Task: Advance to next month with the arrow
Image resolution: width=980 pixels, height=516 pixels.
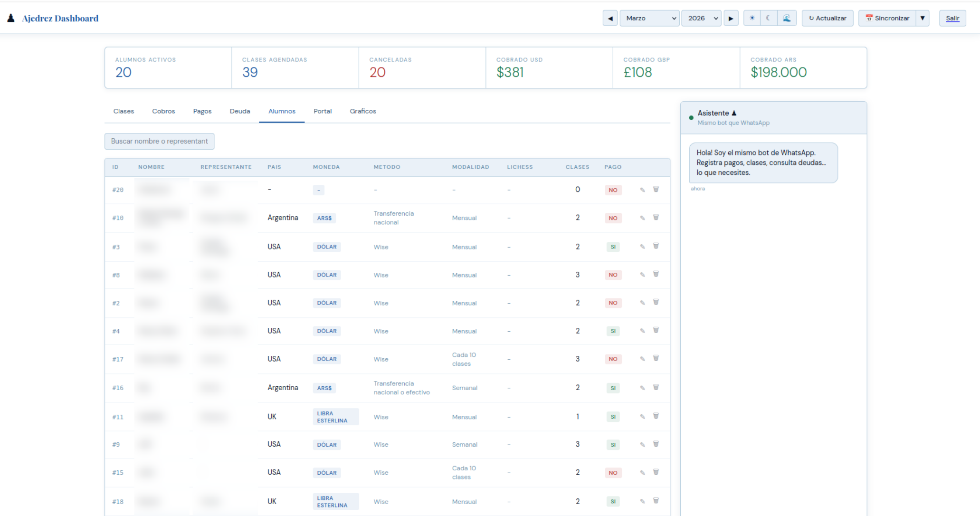Action: (x=731, y=18)
